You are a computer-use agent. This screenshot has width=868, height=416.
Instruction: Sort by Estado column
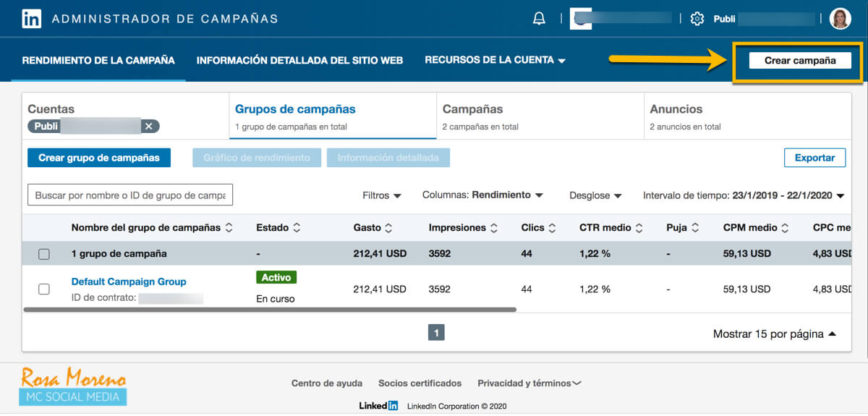297,227
